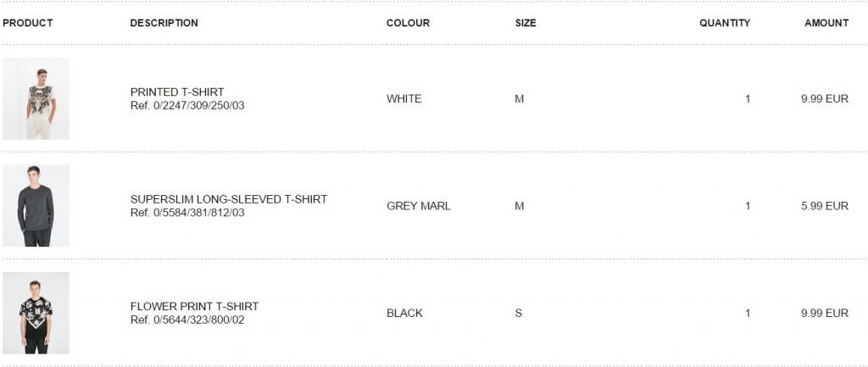The image size is (868, 367).
Task: Click the BLACK colour value
Action: click(404, 313)
